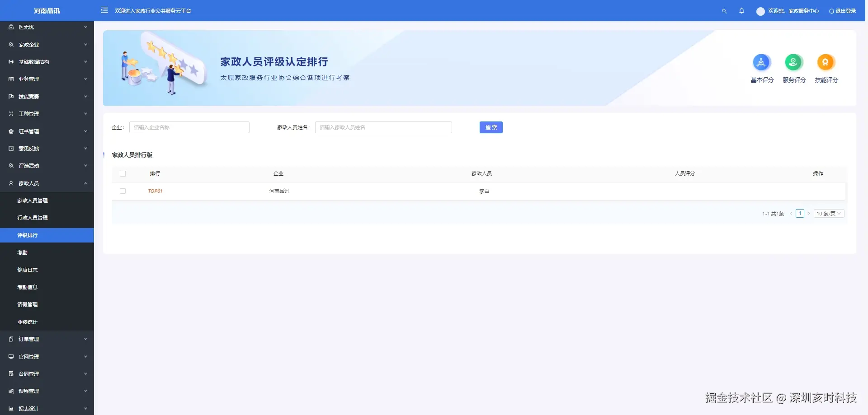
Task: Click the 基本评分 blue icon
Action: click(x=762, y=62)
